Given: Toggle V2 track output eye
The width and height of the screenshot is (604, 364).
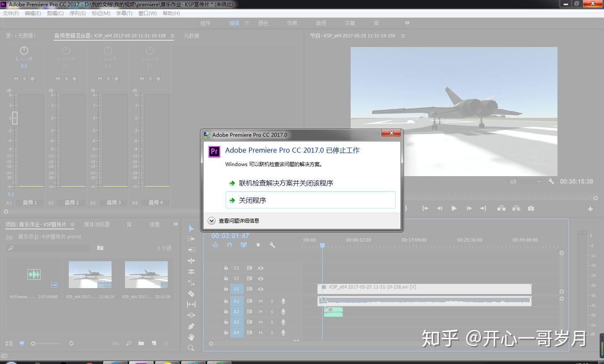Looking at the screenshot, I should point(260,278).
